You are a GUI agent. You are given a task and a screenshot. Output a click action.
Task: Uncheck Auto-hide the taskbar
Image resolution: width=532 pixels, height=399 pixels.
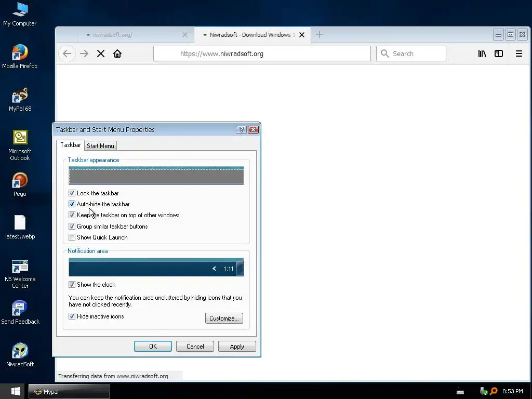coord(72,204)
